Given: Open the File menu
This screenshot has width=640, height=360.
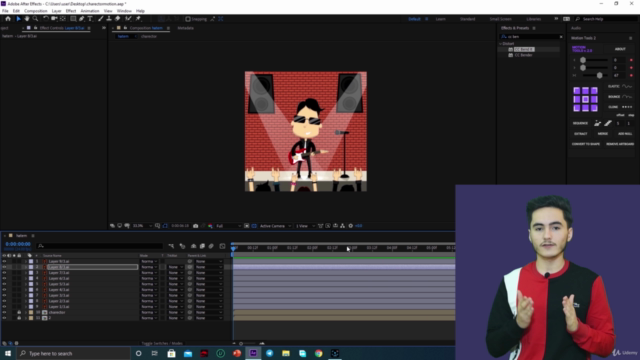Looking at the screenshot, I should [x=5, y=11].
